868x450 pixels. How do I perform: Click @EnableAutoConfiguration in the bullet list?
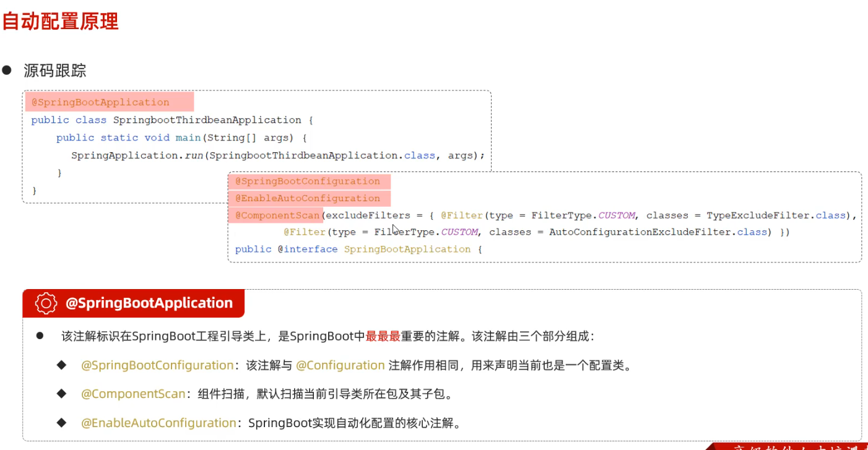(x=158, y=423)
